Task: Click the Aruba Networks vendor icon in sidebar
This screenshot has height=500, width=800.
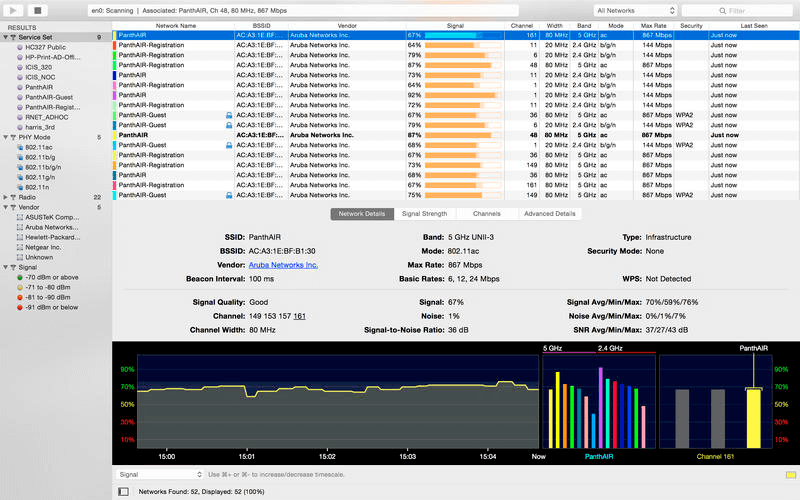Action: tap(20, 227)
